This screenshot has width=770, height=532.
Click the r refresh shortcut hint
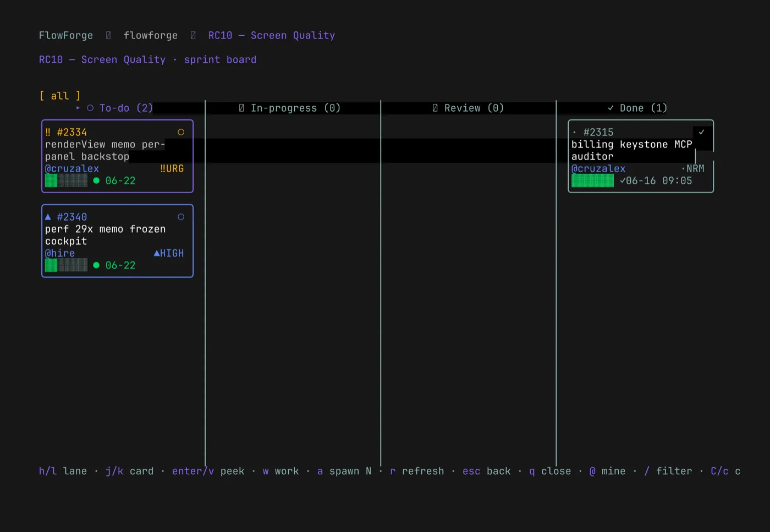pyautogui.click(x=417, y=471)
